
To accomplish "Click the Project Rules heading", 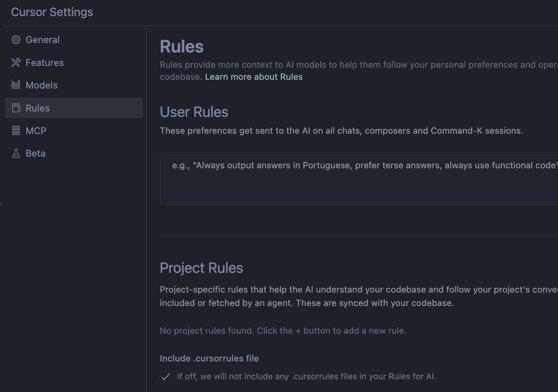I will tap(201, 268).
